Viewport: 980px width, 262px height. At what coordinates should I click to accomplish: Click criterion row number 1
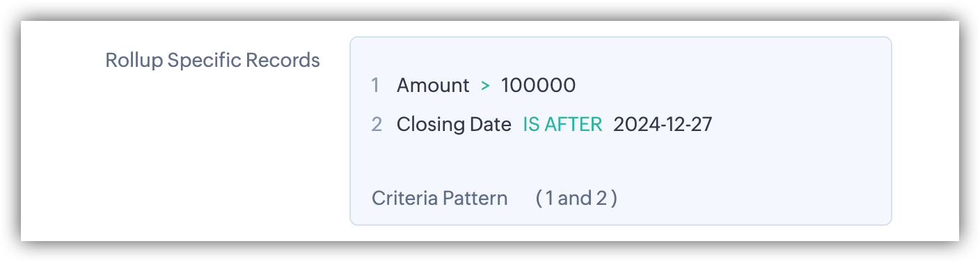[375, 86]
